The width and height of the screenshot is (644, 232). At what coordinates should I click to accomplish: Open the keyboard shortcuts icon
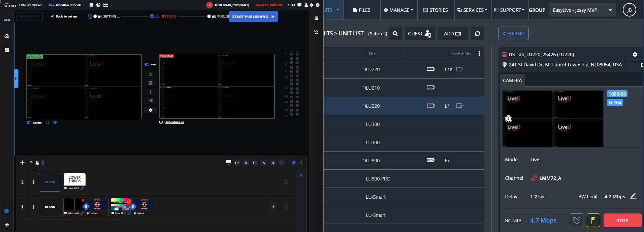pos(228,162)
